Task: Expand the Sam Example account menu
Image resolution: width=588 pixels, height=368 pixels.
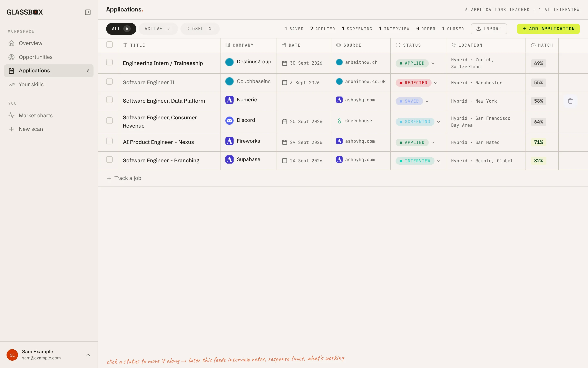Action: [88, 355]
